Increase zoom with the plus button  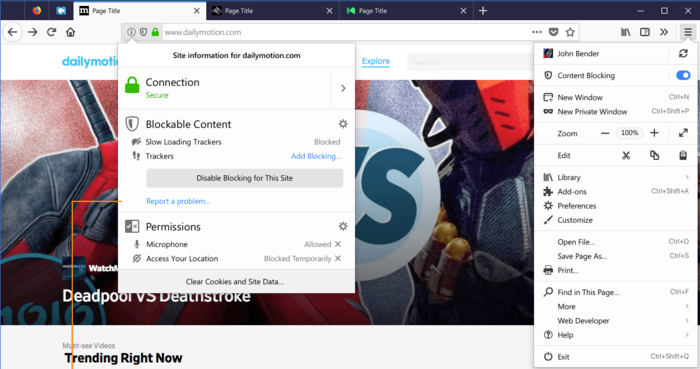tap(654, 133)
